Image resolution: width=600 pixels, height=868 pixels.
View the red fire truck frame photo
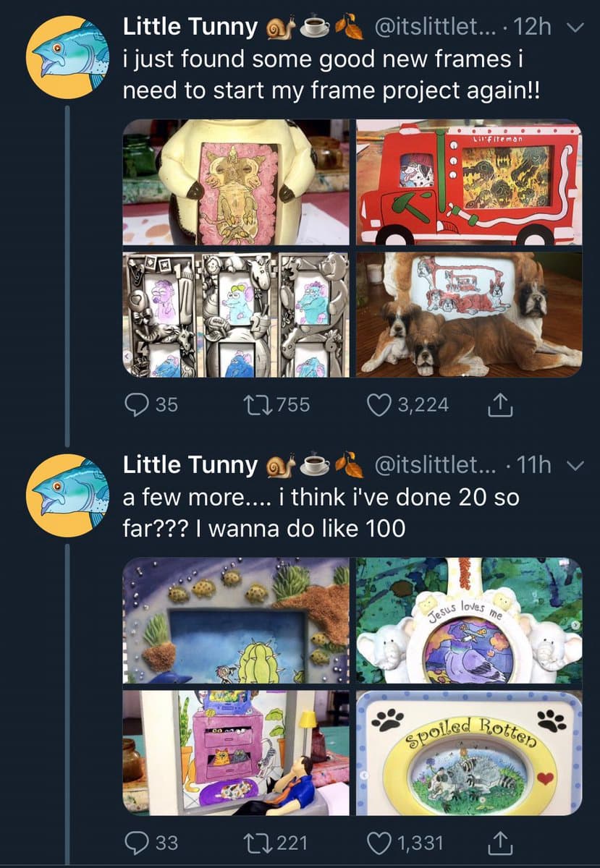pos(469,182)
